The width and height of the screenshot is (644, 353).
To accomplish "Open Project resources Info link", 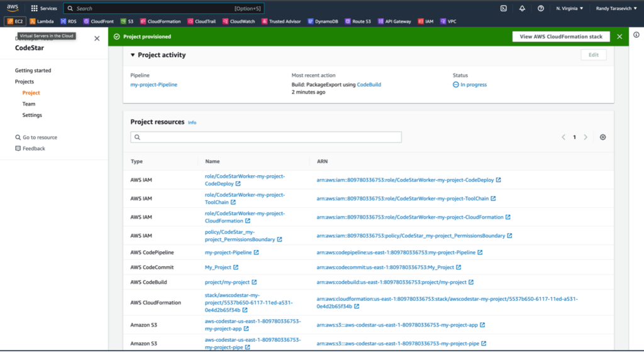I will coord(192,122).
